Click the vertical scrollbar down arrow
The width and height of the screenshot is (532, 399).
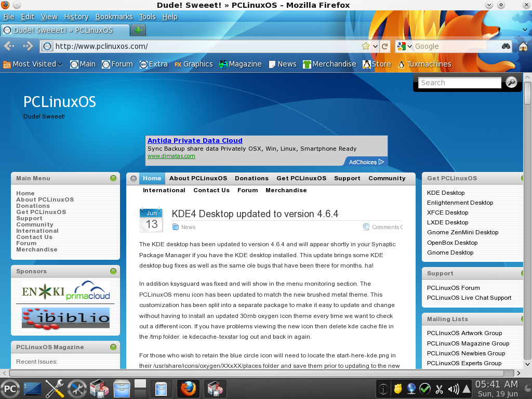point(528,364)
